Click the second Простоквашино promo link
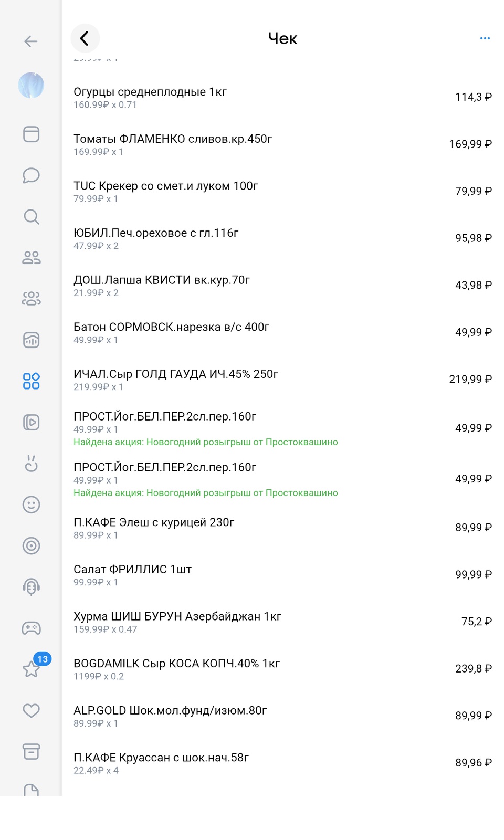The width and height of the screenshot is (504, 840). coord(205,493)
